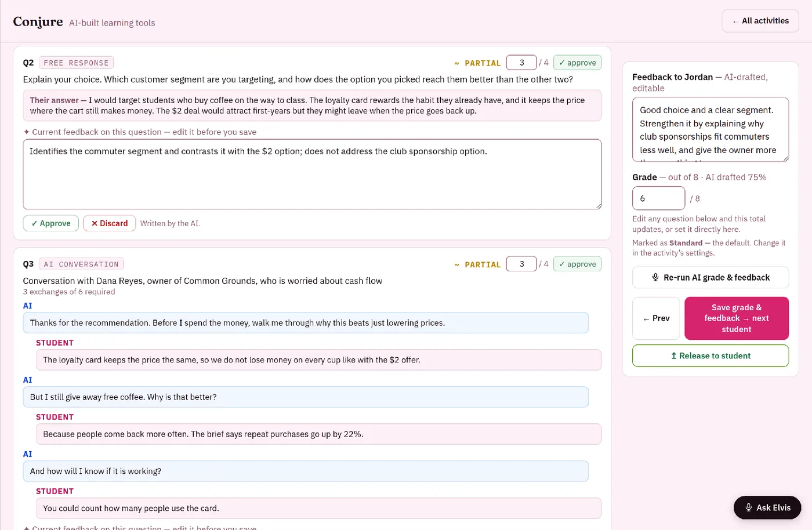Discard the AI-written Q2 feedback
Viewport: 812px width, 530px height.
click(110, 223)
